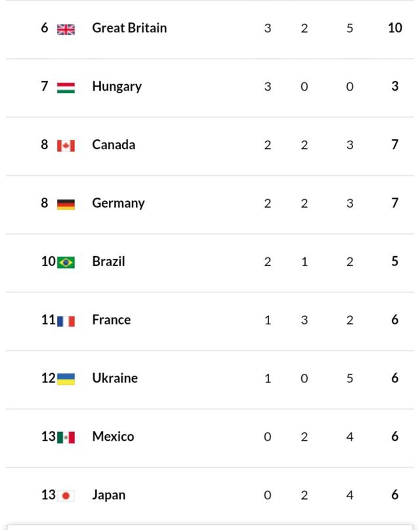Click Brazil's total medal count 5
Image resolution: width=420 pixels, height=530 pixels.
click(394, 261)
